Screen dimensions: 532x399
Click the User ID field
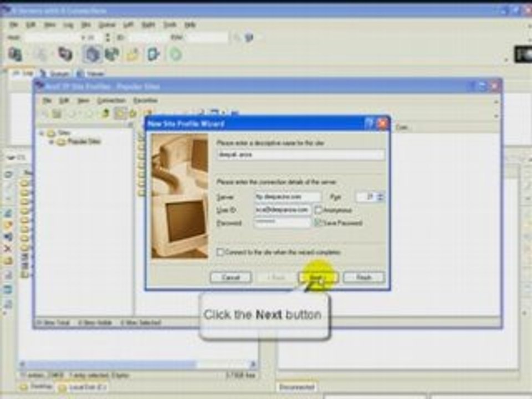point(283,210)
